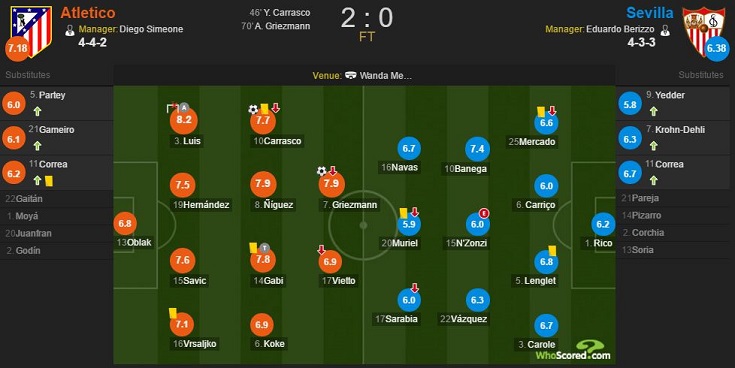
Task: Click the Atletico team name heading
Action: tap(88, 13)
